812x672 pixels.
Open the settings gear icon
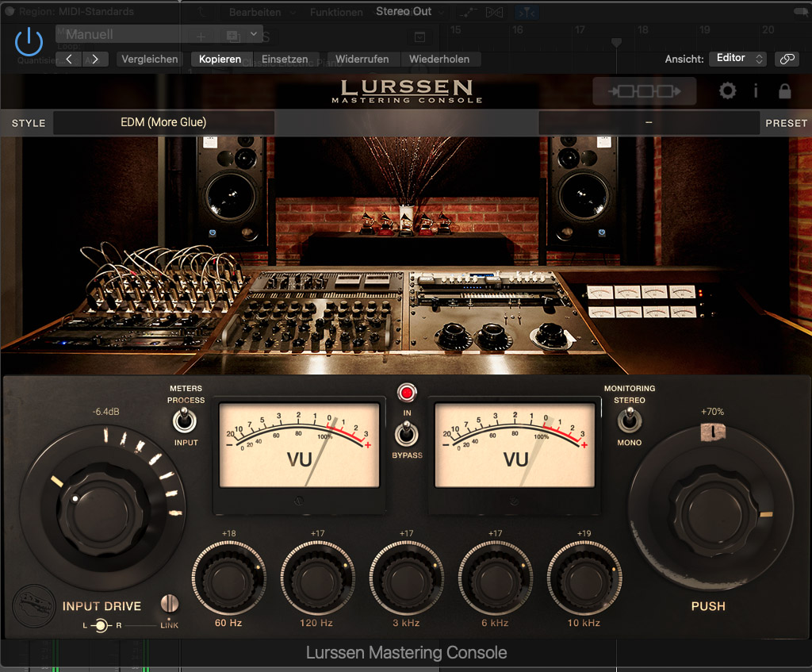pyautogui.click(x=728, y=91)
